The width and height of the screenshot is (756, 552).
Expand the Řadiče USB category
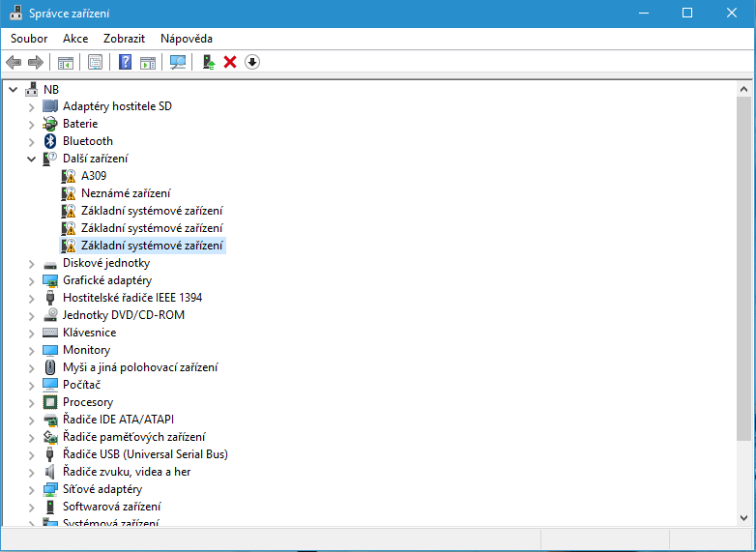31,455
